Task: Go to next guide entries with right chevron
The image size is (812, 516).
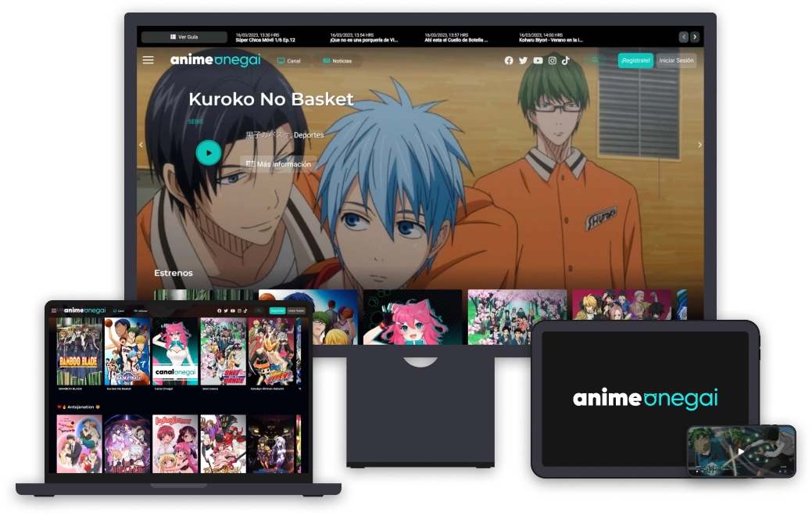Action: pyautogui.click(x=695, y=37)
